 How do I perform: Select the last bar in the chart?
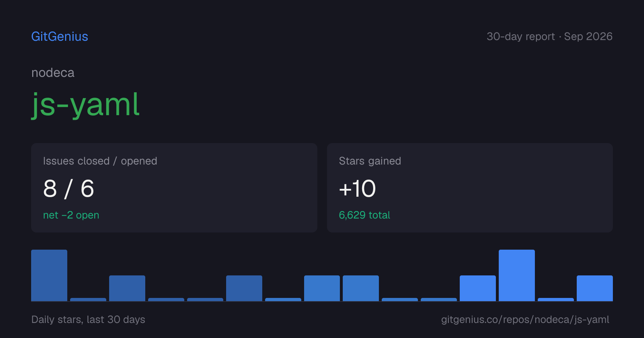(595, 288)
